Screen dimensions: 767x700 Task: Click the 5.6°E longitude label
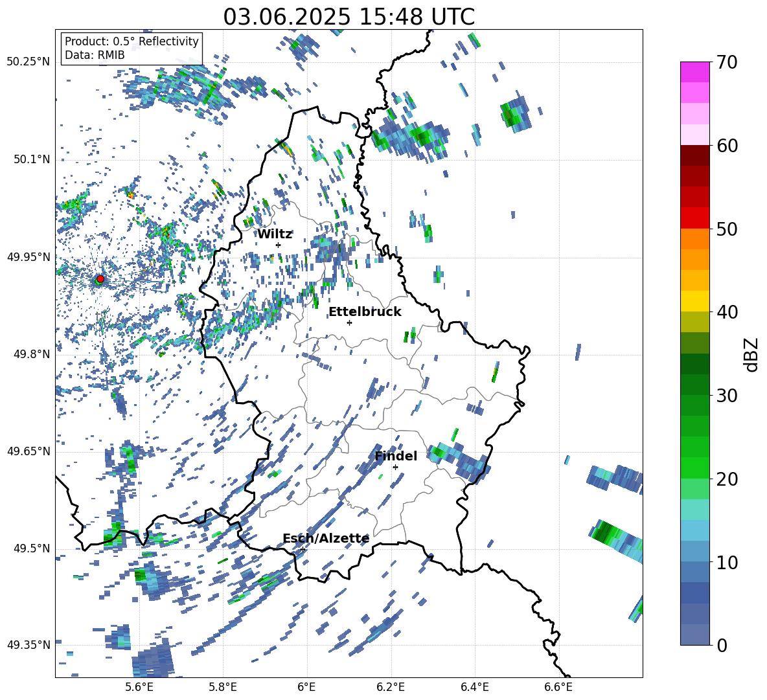pyautogui.click(x=139, y=688)
